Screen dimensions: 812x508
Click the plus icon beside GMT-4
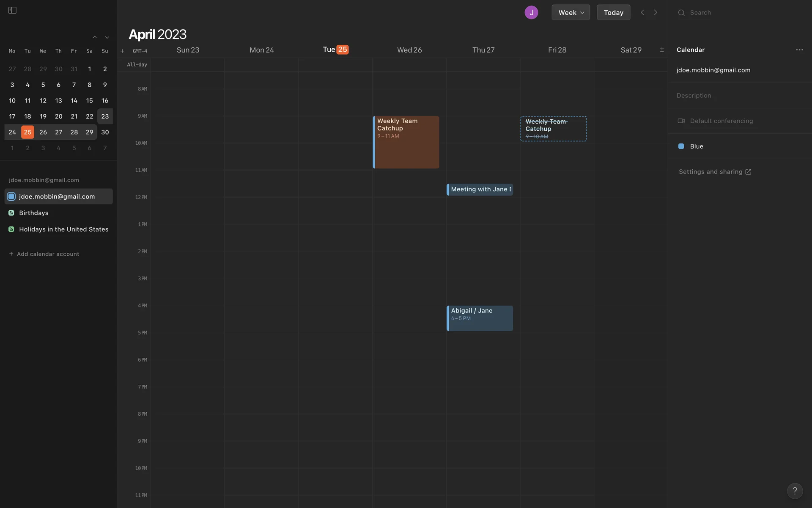coord(122,51)
